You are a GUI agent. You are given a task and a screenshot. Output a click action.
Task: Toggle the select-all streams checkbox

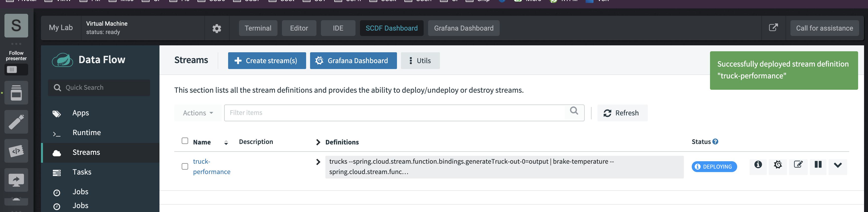coord(185,141)
